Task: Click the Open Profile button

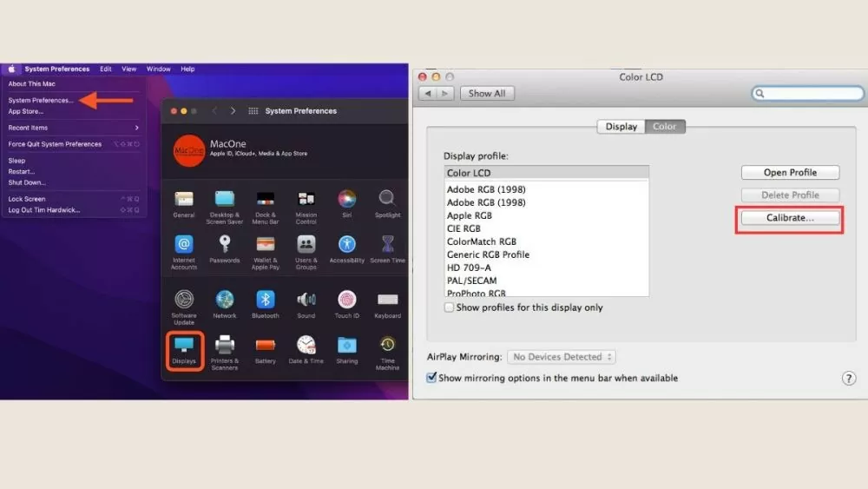Action: click(x=790, y=173)
